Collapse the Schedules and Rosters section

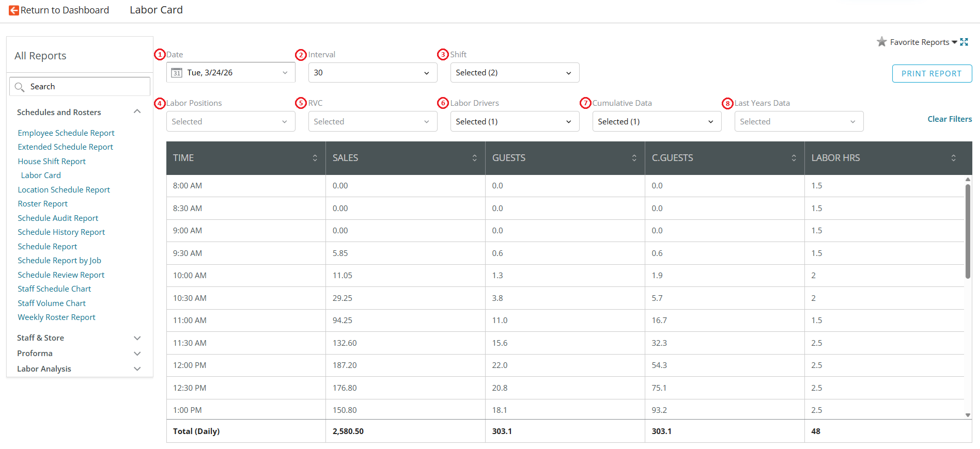point(137,112)
